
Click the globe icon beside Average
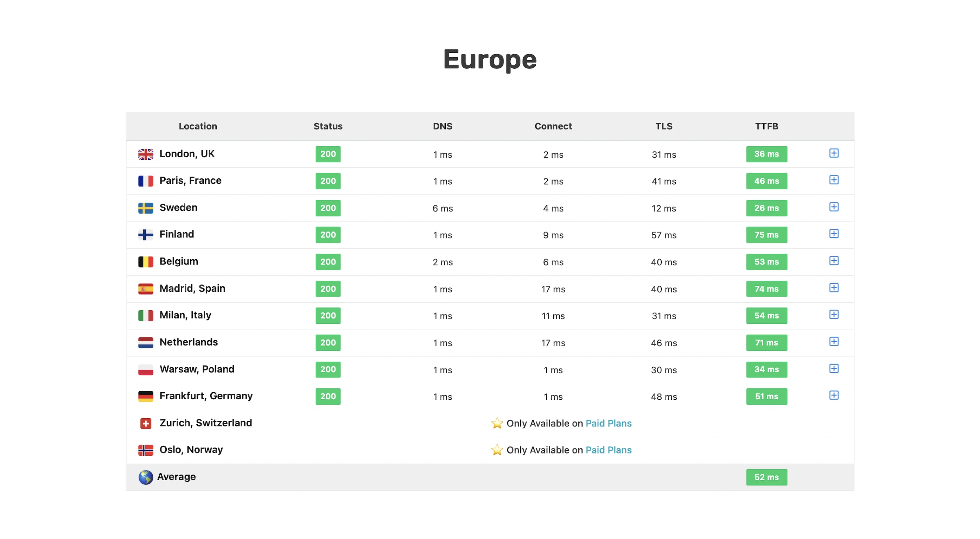click(145, 477)
